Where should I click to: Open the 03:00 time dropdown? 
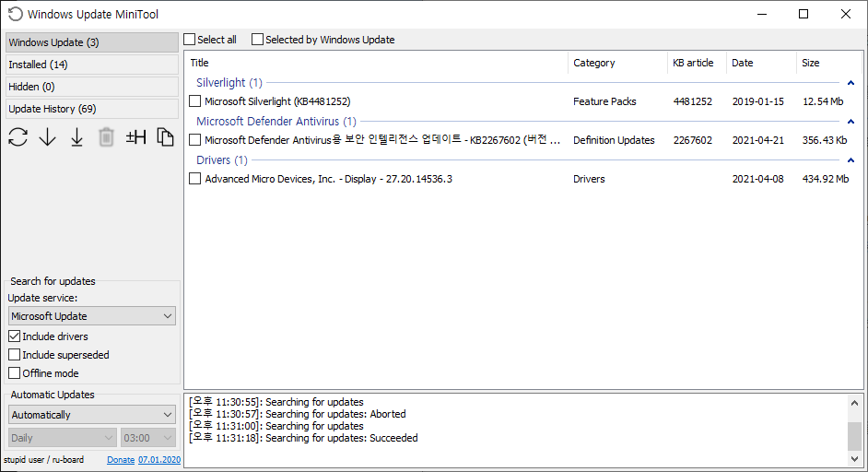[148, 438]
